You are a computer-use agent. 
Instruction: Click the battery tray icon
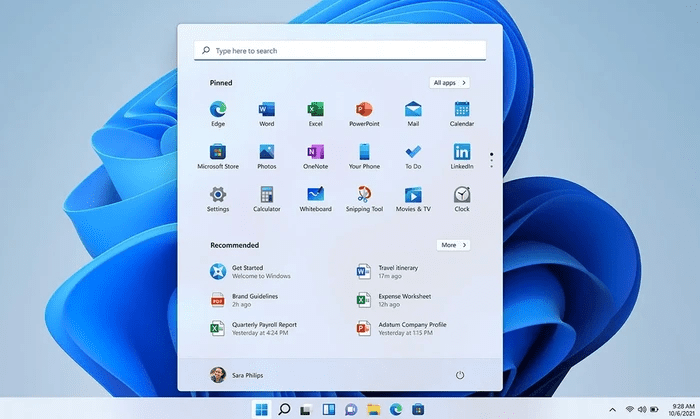(x=654, y=409)
